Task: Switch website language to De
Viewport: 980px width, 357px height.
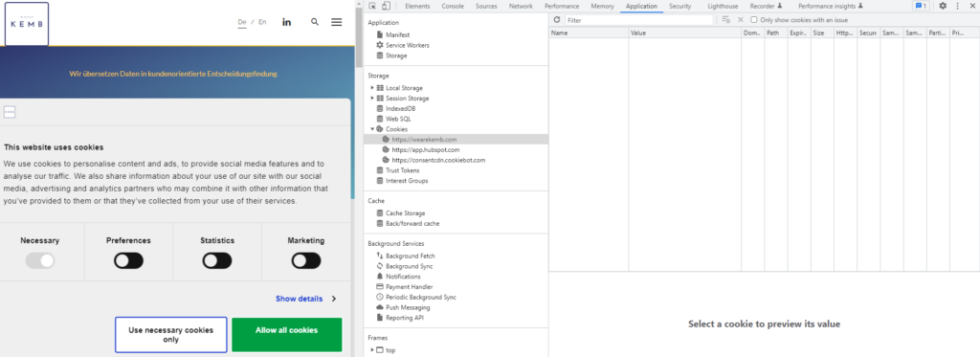Action: click(242, 22)
